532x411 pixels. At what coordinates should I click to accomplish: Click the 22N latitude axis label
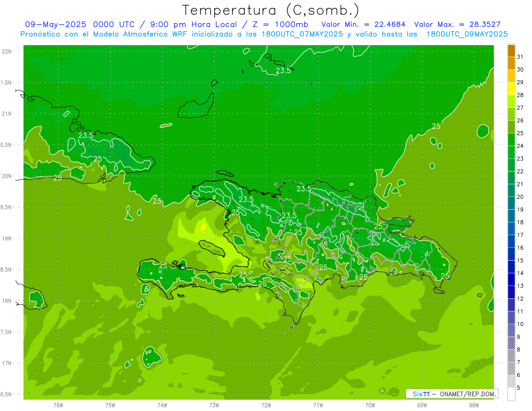[8, 51]
